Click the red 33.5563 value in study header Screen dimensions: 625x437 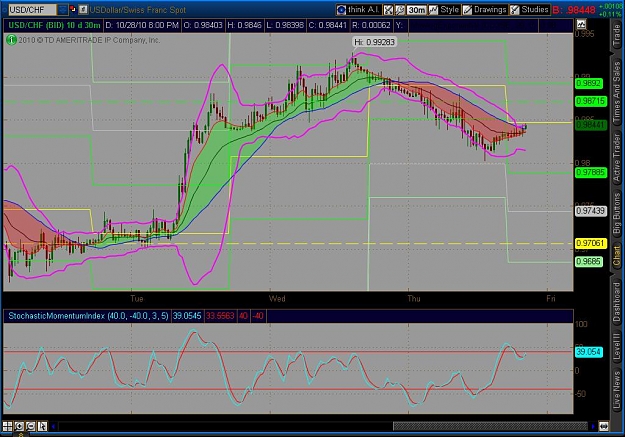tap(220, 316)
